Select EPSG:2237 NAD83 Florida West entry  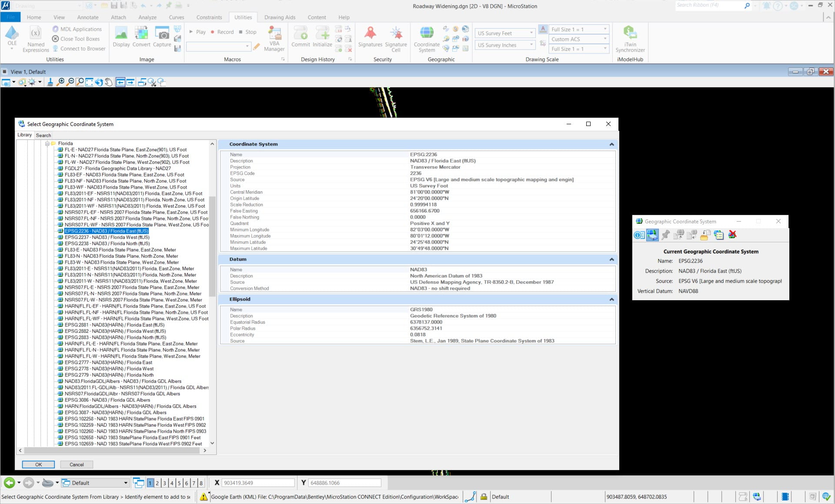click(x=107, y=237)
